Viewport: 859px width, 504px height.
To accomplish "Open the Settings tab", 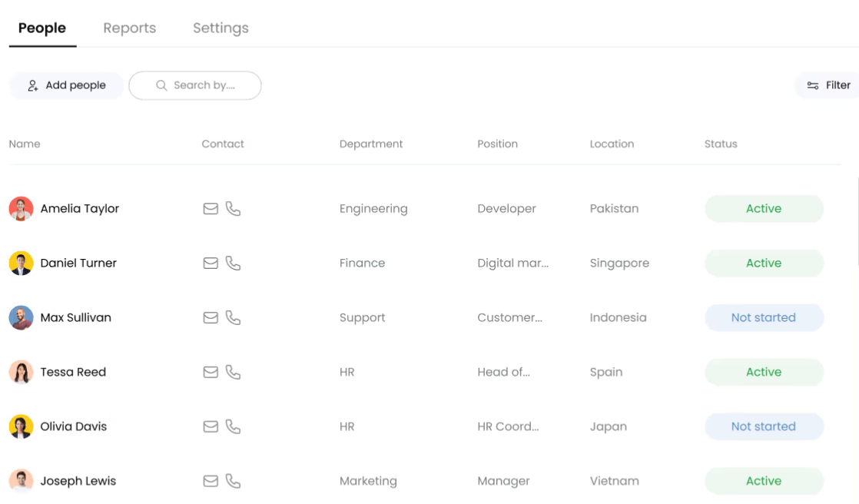I will pos(221,28).
